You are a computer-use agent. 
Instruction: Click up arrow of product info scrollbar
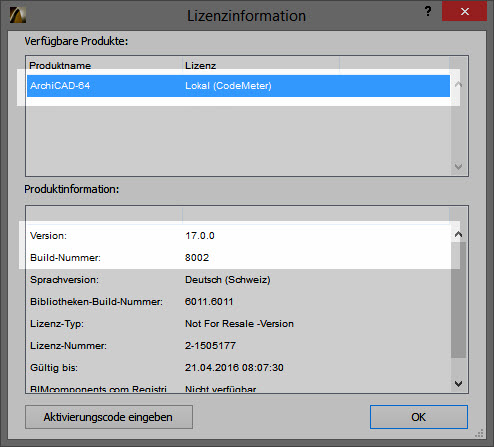click(x=458, y=234)
